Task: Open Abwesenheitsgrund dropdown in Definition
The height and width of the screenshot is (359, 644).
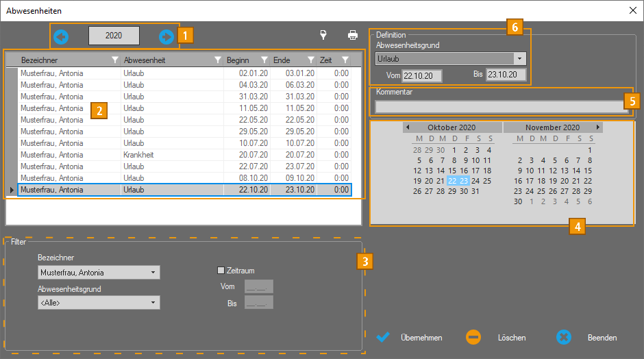Action: [519, 59]
